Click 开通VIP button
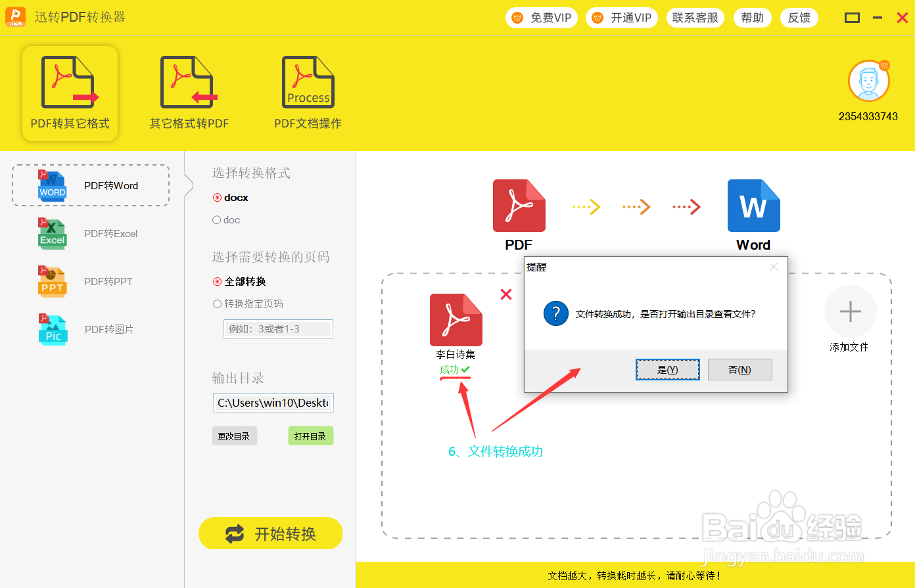Image resolution: width=915 pixels, height=588 pixels. pos(622,18)
